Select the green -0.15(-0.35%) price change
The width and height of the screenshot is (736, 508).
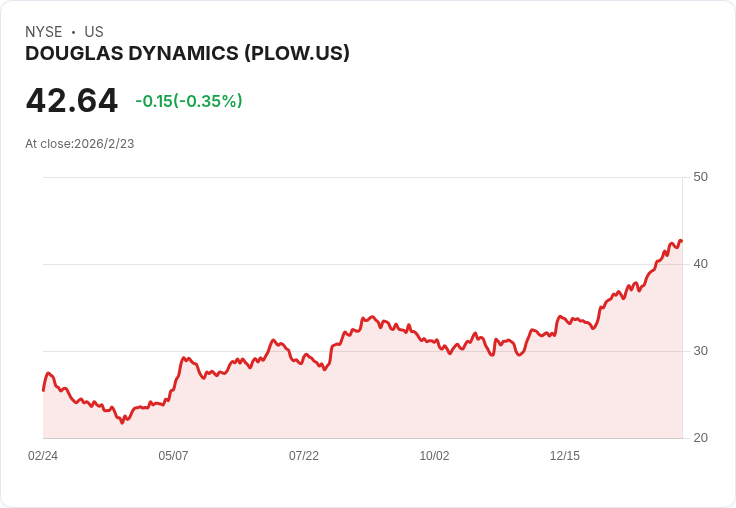189,101
